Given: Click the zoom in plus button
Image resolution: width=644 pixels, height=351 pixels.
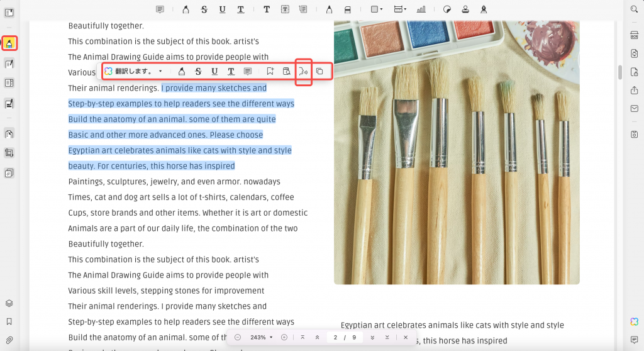Looking at the screenshot, I should [x=284, y=337].
